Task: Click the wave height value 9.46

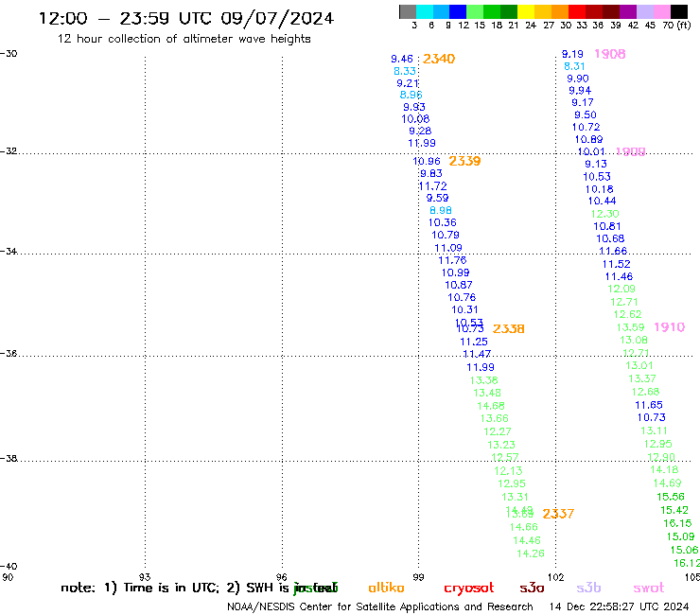Action: click(402, 59)
